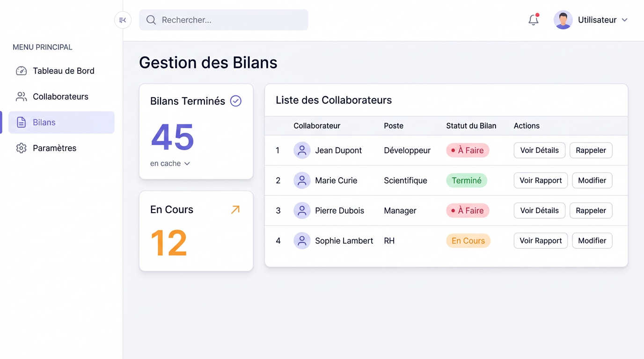
Task: View details for Jean Dupont
Action: pyautogui.click(x=540, y=151)
